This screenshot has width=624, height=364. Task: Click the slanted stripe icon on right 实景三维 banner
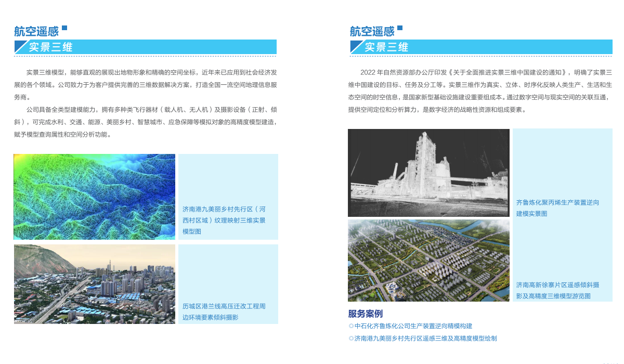(x=357, y=47)
